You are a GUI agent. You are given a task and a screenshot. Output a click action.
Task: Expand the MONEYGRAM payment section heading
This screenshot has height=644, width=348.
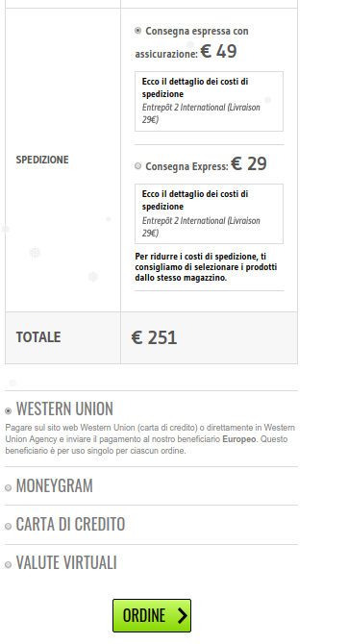coord(54,485)
